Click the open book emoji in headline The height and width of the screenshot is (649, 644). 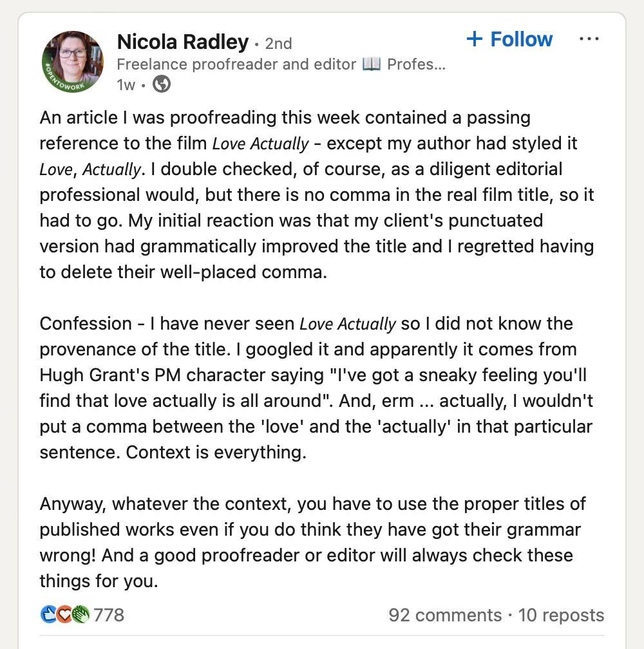[x=371, y=64]
